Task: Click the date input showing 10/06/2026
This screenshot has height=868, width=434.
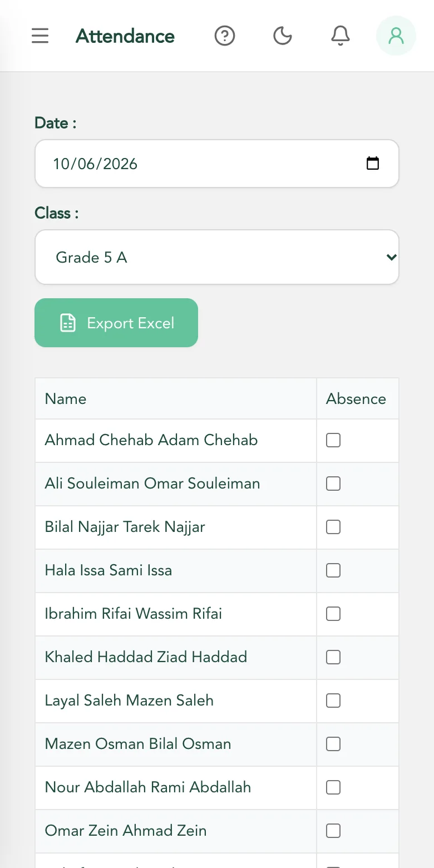Action: [x=217, y=164]
